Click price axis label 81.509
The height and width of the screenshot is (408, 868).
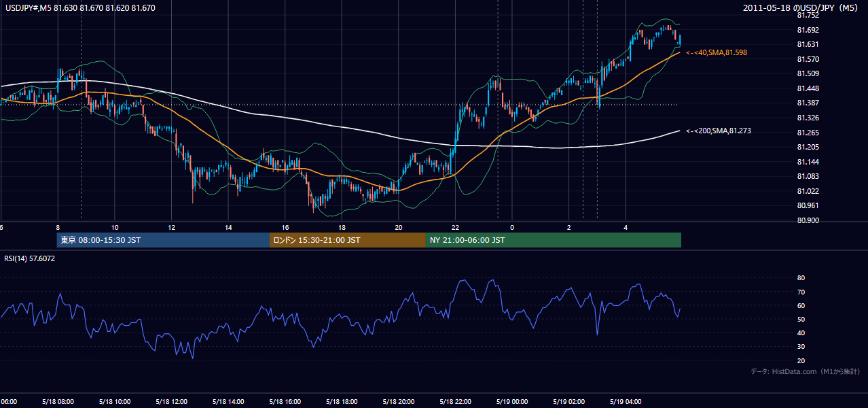[807, 73]
